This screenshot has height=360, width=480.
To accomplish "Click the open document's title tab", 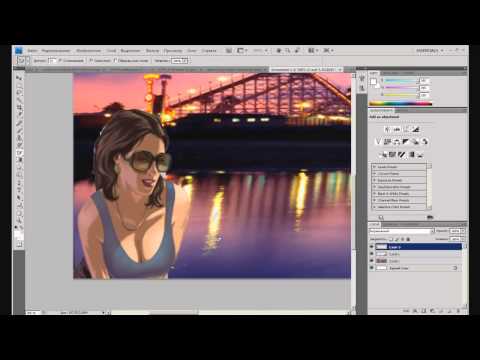I will (306, 69).
